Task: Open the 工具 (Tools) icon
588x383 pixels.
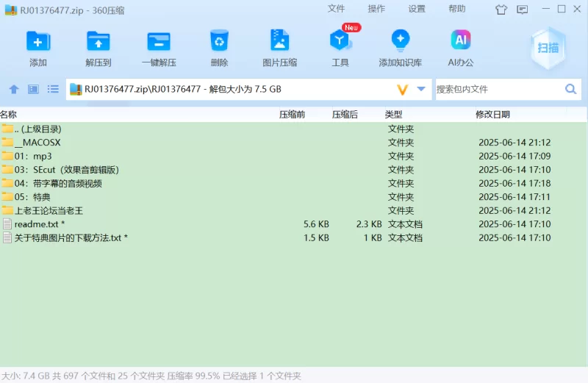Action: pos(340,42)
